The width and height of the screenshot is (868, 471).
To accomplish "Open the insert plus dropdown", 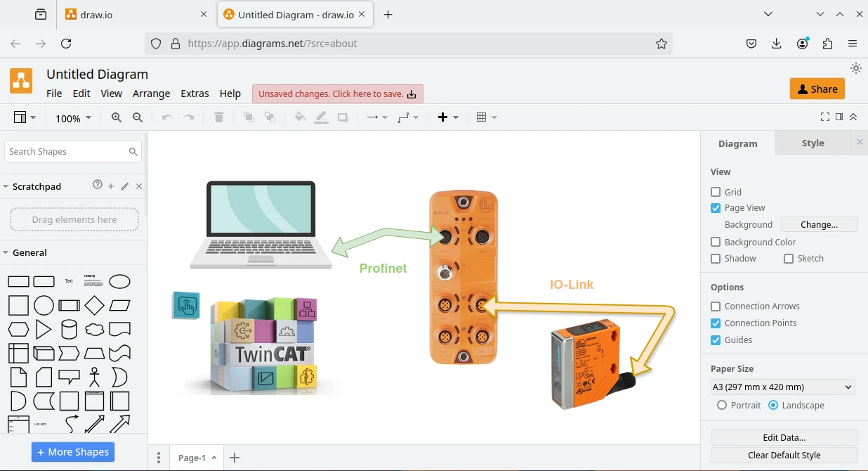I will click(x=448, y=117).
